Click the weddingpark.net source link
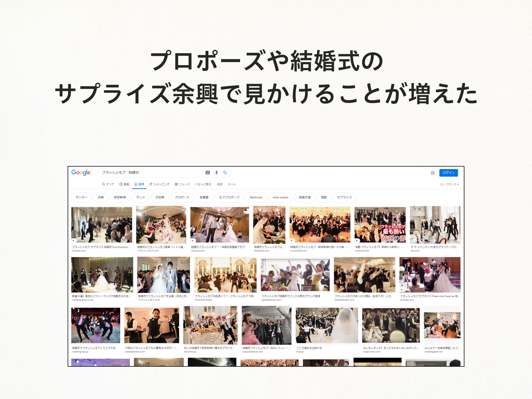 tap(434, 352)
